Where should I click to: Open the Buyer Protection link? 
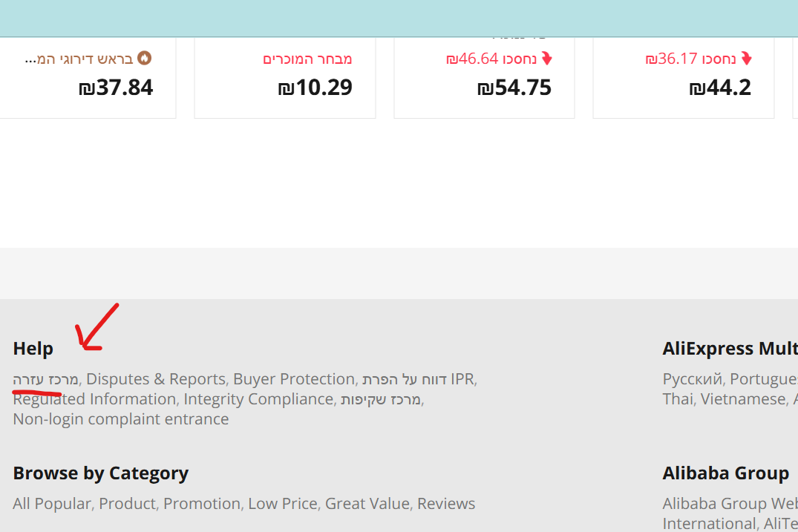[x=294, y=379]
